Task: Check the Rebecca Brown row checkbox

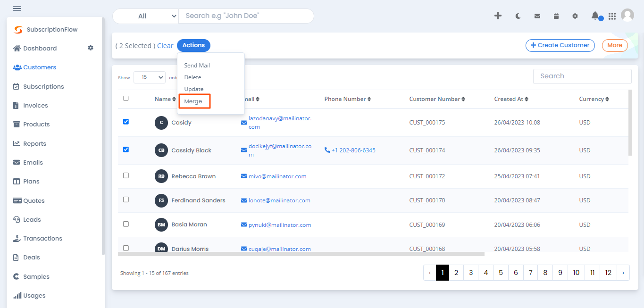Action: pos(125,175)
